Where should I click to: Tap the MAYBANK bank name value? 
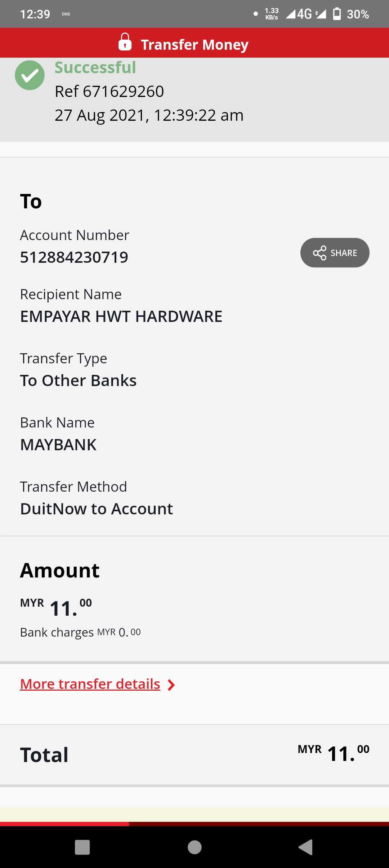[58, 445]
